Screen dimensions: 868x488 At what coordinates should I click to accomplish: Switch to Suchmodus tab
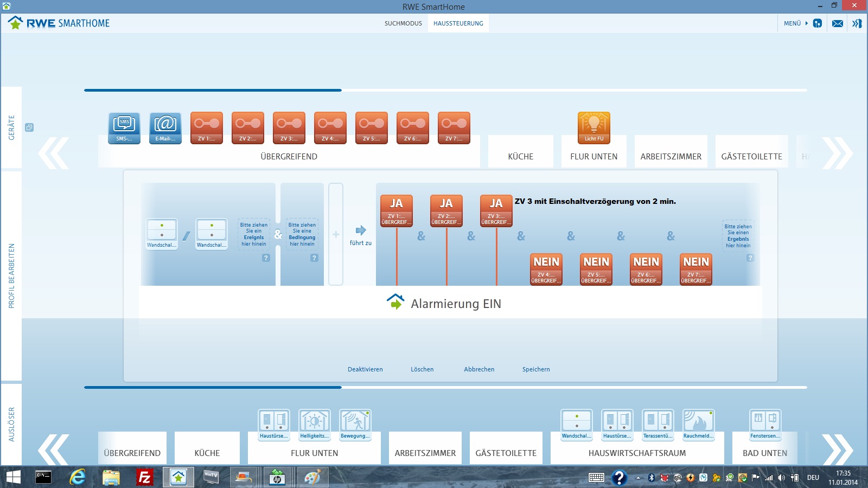click(403, 23)
